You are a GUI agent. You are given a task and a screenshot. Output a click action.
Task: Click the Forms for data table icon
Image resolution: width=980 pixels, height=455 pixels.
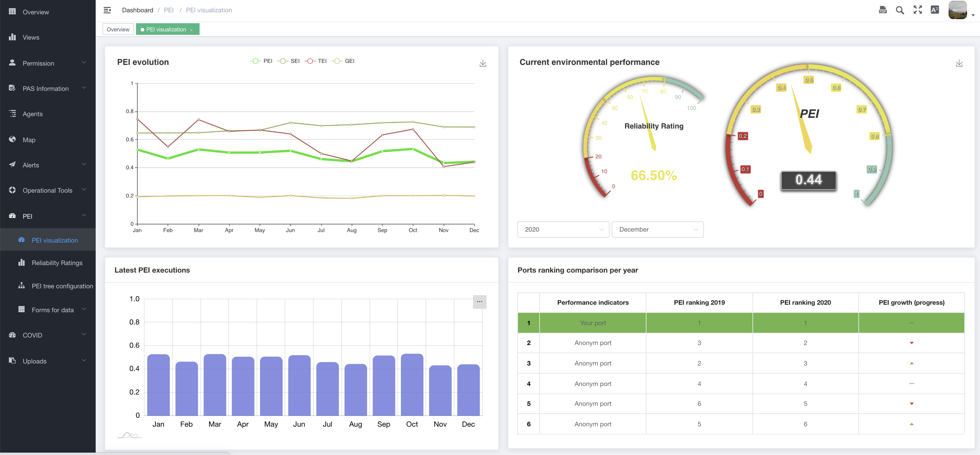(x=21, y=309)
